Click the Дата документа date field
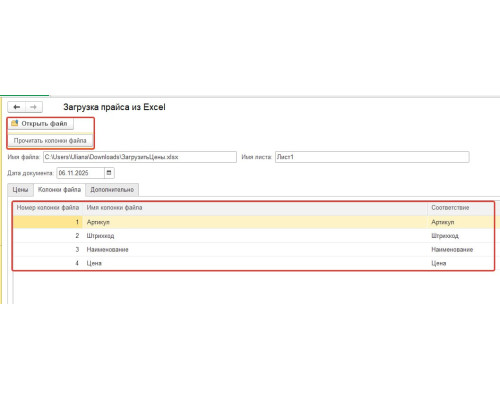This screenshot has height=400, width=500. (x=80, y=173)
